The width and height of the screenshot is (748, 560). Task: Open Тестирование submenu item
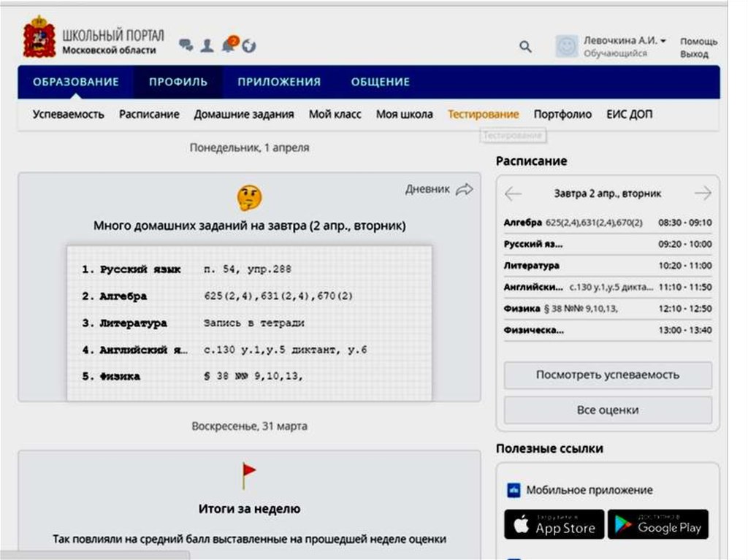point(483,115)
